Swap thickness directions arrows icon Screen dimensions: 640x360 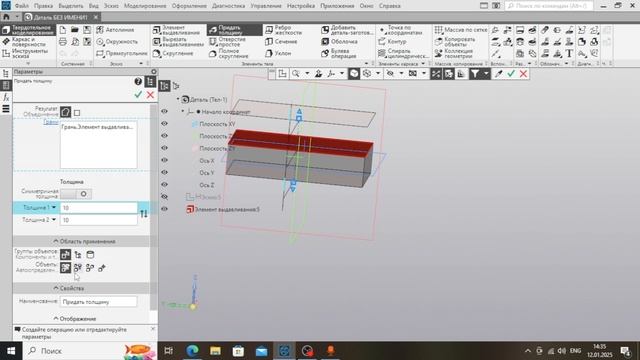click(x=144, y=213)
